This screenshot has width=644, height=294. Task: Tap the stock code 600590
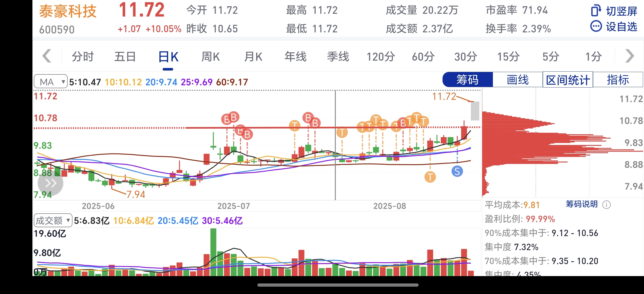(x=57, y=29)
